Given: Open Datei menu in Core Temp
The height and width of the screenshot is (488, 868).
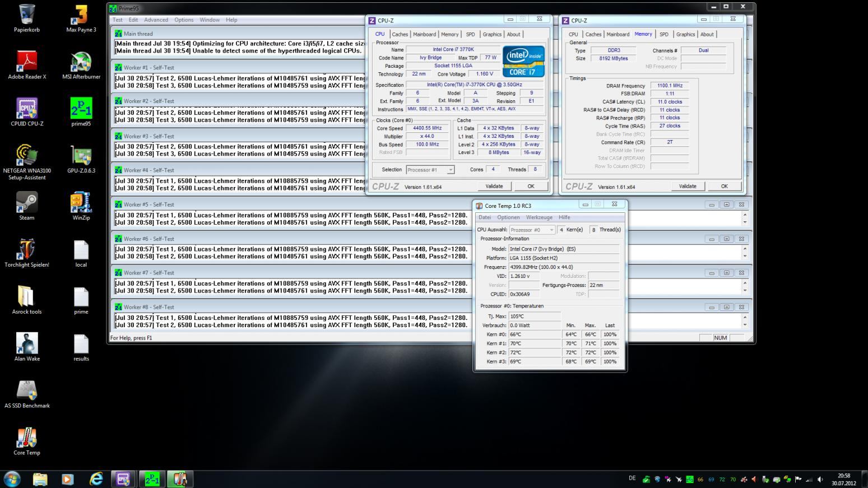Looking at the screenshot, I should (485, 217).
